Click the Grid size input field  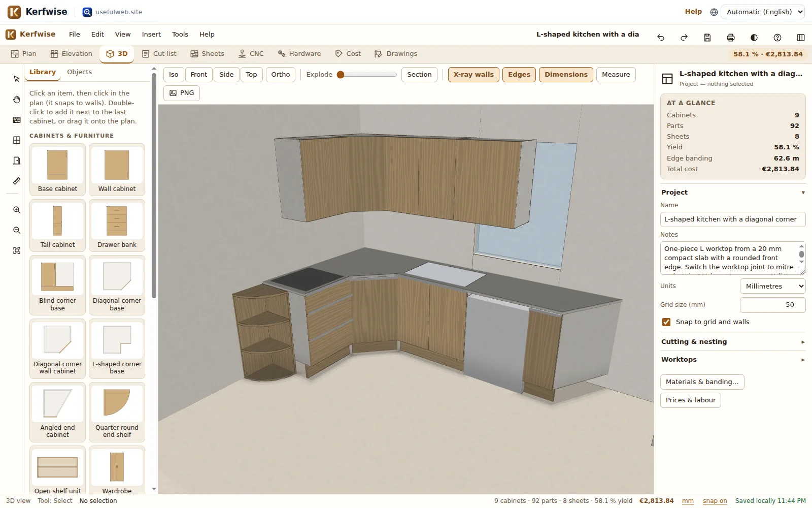coord(772,305)
